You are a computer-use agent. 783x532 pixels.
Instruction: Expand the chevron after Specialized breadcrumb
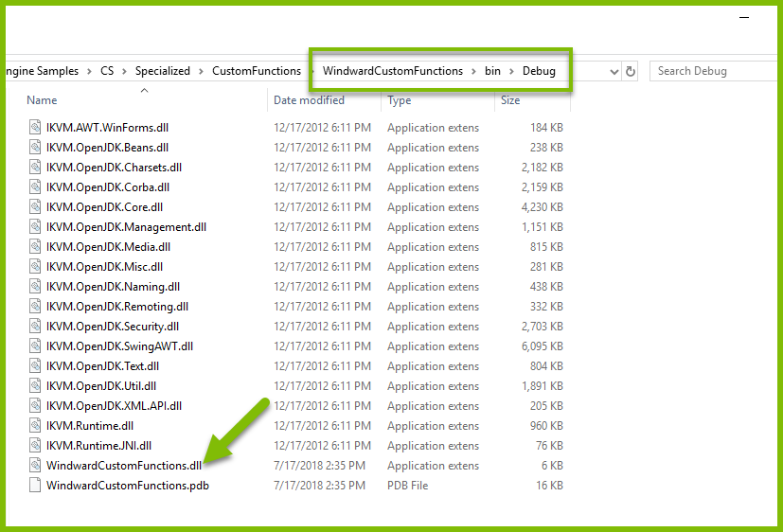coord(201,71)
